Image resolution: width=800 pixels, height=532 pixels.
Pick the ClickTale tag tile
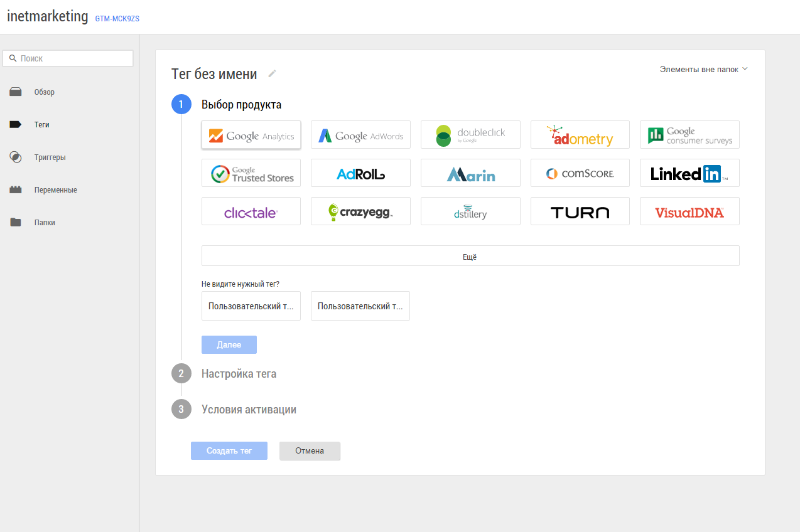[x=251, y=211]
